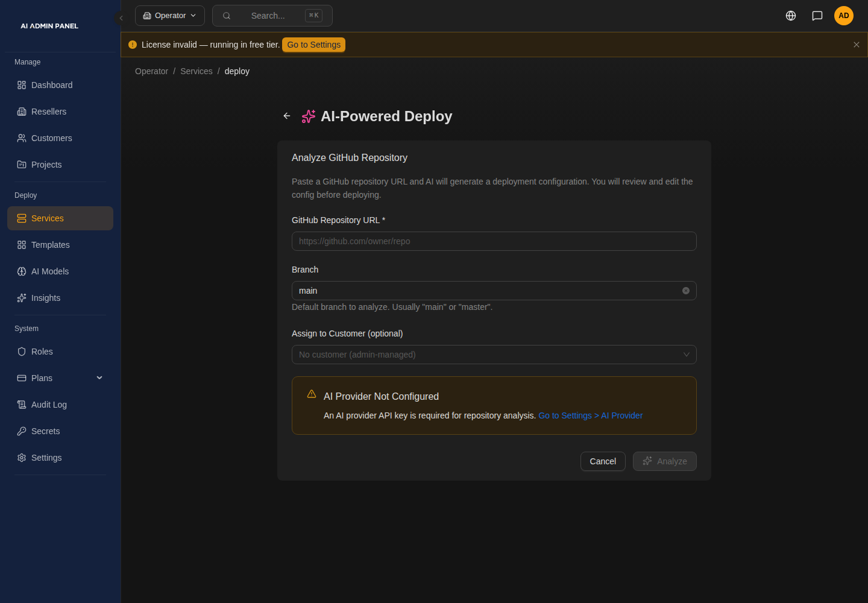Collapse the sidebar with the chevron button
Screen dimensions: 868x603
click(121, 18)
